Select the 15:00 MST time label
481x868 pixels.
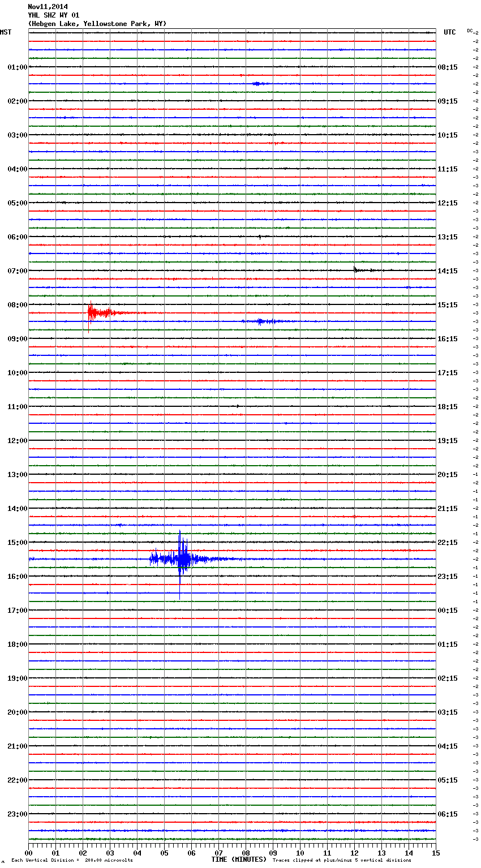pyautogui.click(x=18, y=543)
